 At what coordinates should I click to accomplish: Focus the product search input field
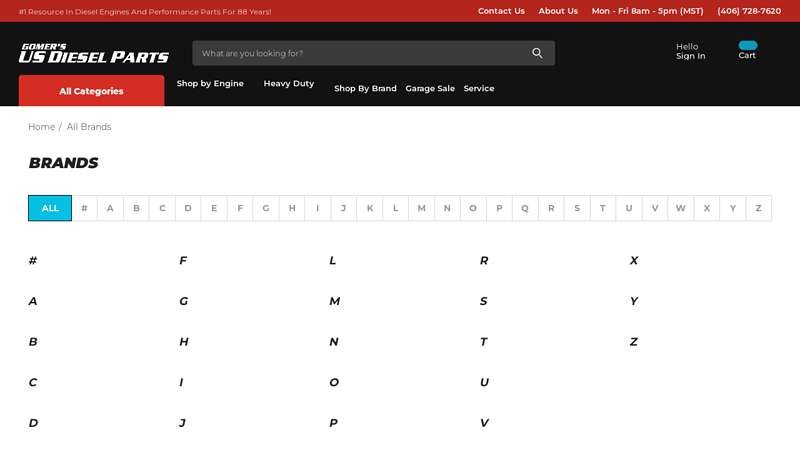360,53
